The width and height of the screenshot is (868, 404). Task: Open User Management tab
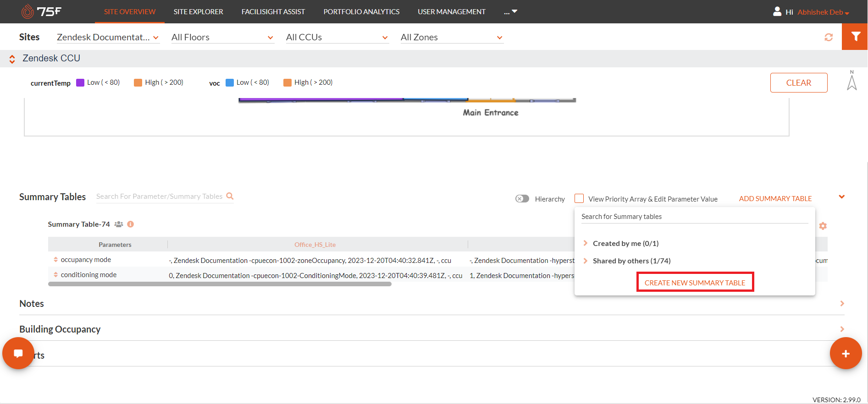point(452,11)
